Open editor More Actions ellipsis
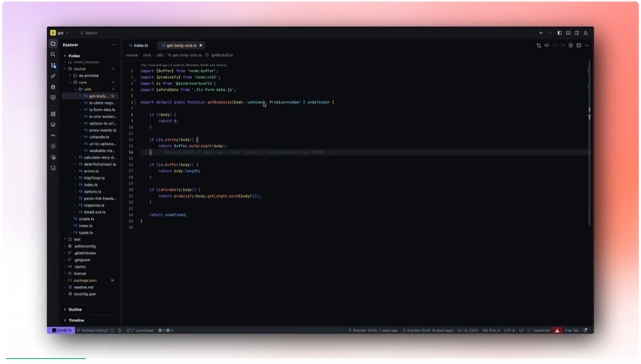 tap(587, 45)
